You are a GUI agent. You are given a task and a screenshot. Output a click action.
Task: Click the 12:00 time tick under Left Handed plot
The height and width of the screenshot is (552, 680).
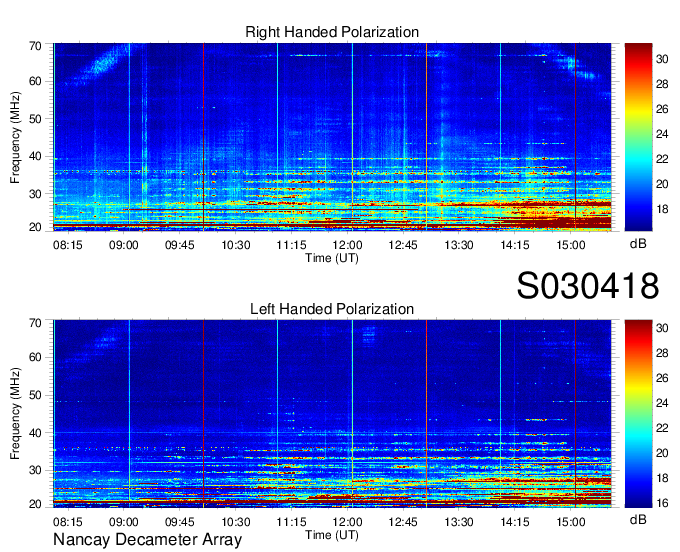347,521
